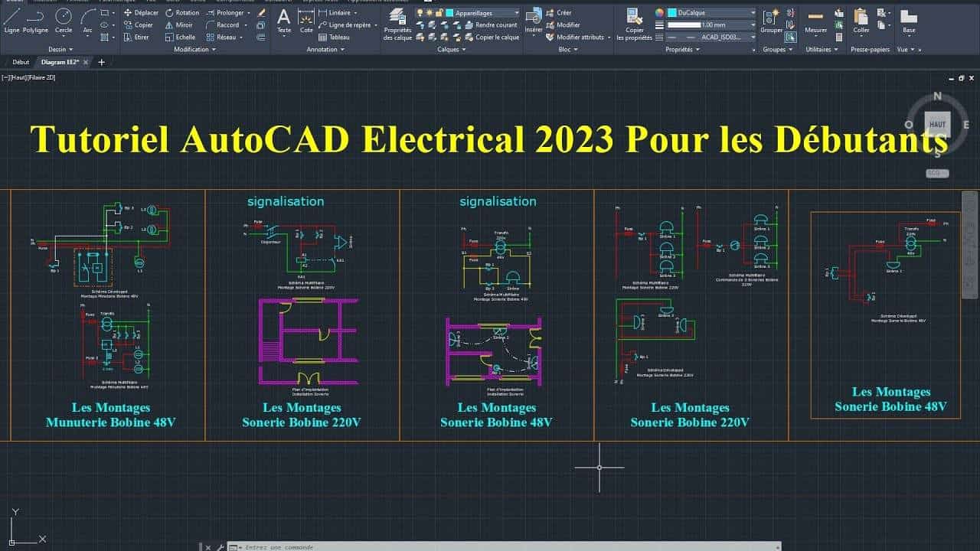Switch to the Diagram EE2 tab
The height and width of the screenshot is (551, 980).
point(62,62)
